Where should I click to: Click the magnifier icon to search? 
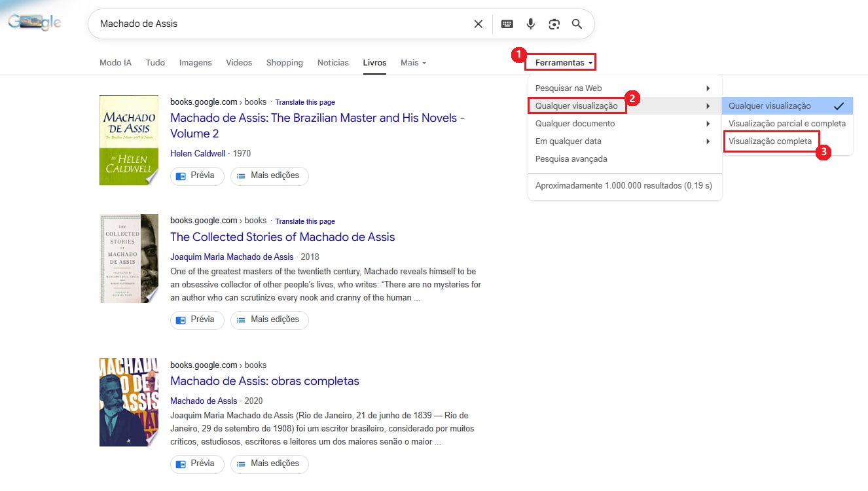(x=577, y=24)
